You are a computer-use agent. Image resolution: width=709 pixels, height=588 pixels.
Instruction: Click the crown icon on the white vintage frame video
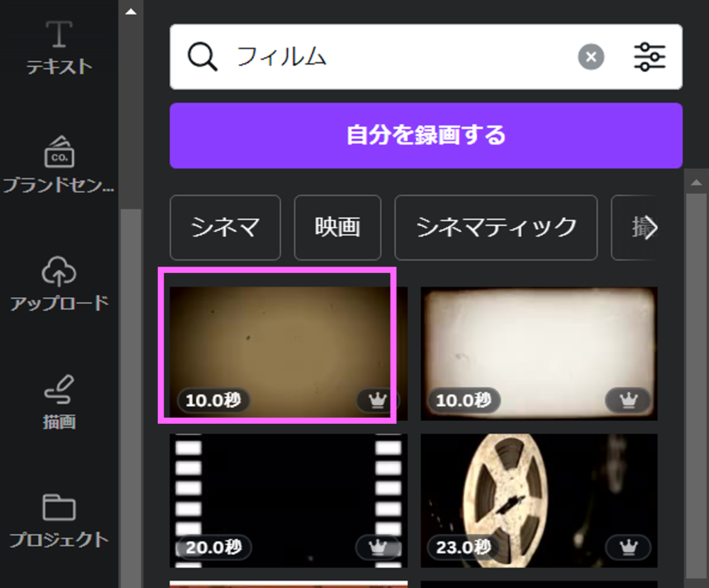point(628,400)
